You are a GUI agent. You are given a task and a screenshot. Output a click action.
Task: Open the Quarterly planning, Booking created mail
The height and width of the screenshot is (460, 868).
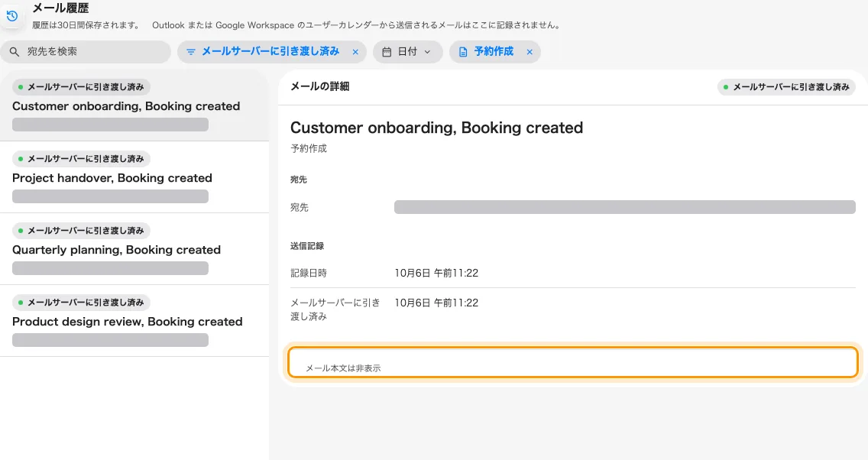pyautogui.click(x=134, y=249)
